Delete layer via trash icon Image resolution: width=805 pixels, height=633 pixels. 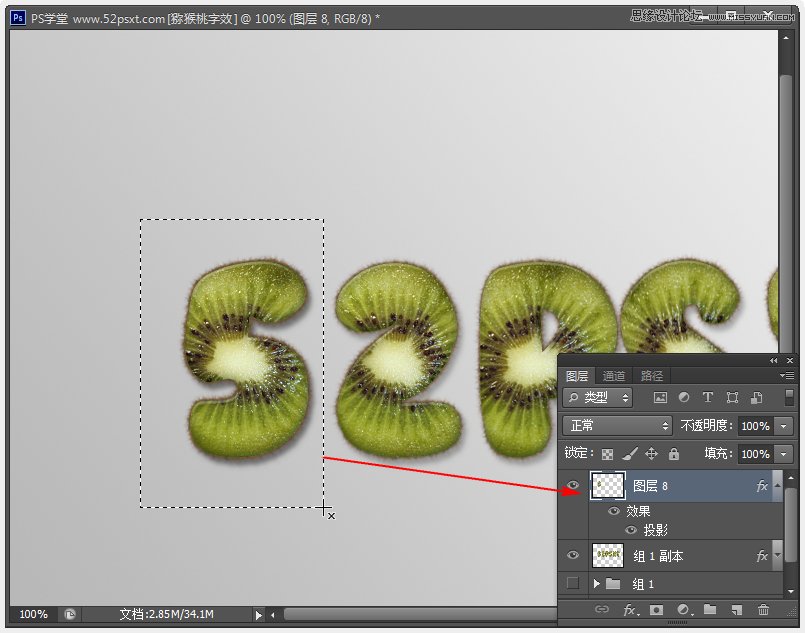point(764,610)
